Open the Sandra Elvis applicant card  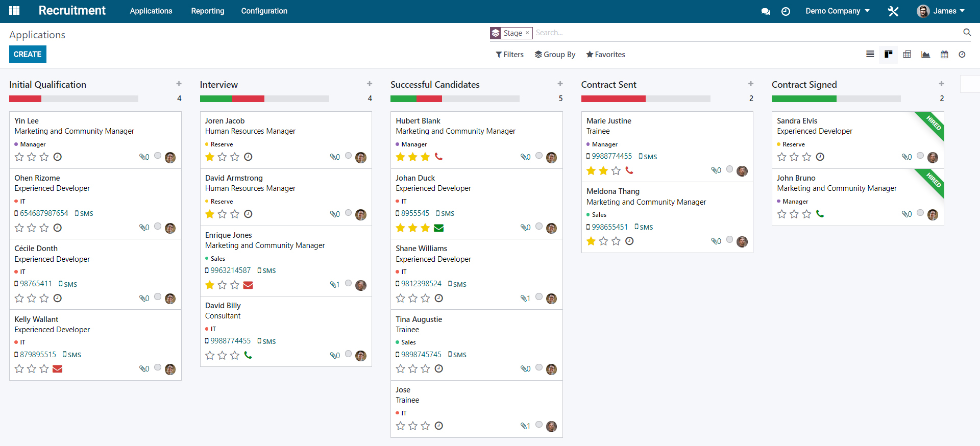click(x=857, y=140)
